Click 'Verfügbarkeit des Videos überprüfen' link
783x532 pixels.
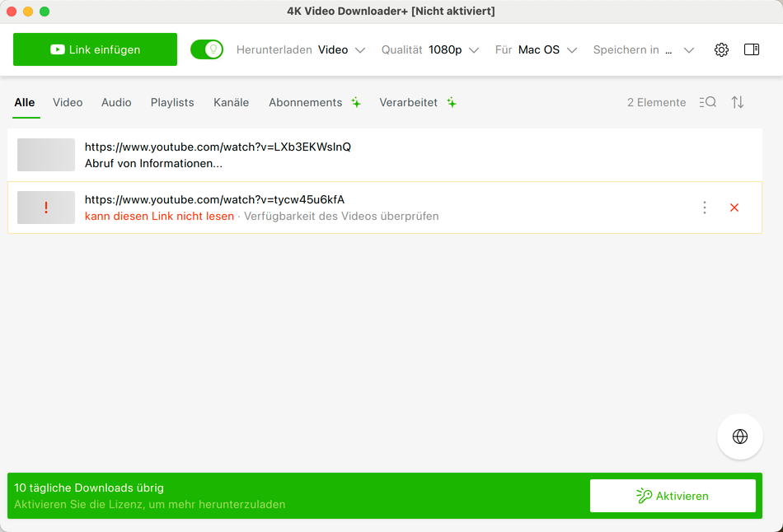point(341,216)
